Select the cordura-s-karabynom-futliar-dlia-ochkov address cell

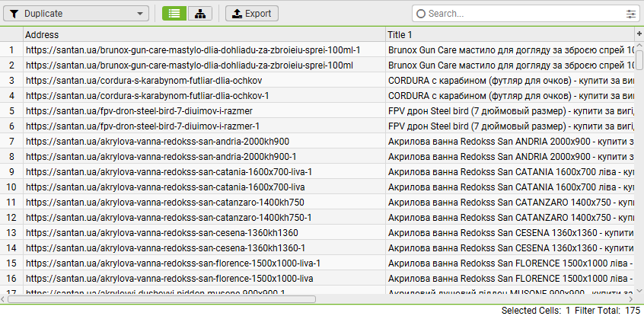click(144, 80)
